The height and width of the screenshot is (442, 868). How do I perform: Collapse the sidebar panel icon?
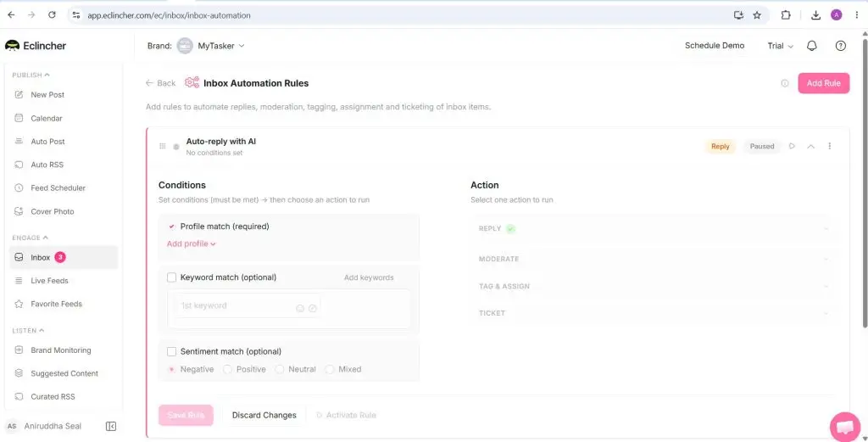click(111, 426)
